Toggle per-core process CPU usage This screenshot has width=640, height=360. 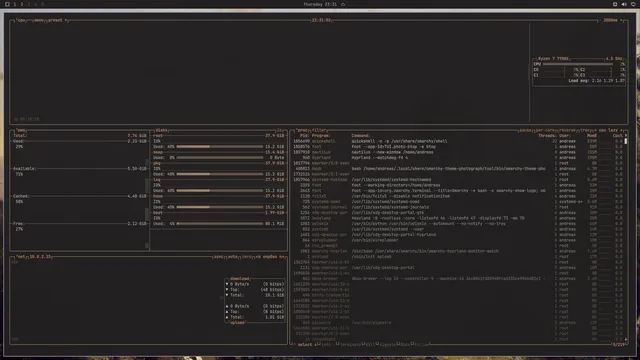(x=545, y=130)
